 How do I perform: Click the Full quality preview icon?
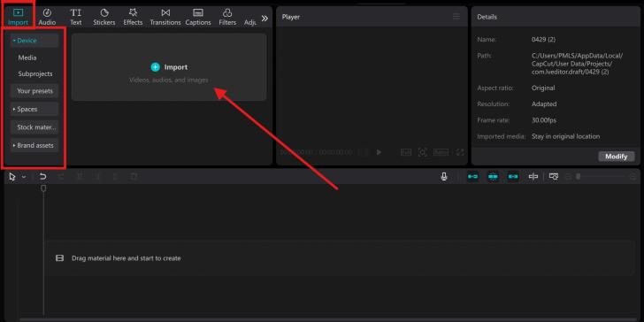click(x=406, y=152)
